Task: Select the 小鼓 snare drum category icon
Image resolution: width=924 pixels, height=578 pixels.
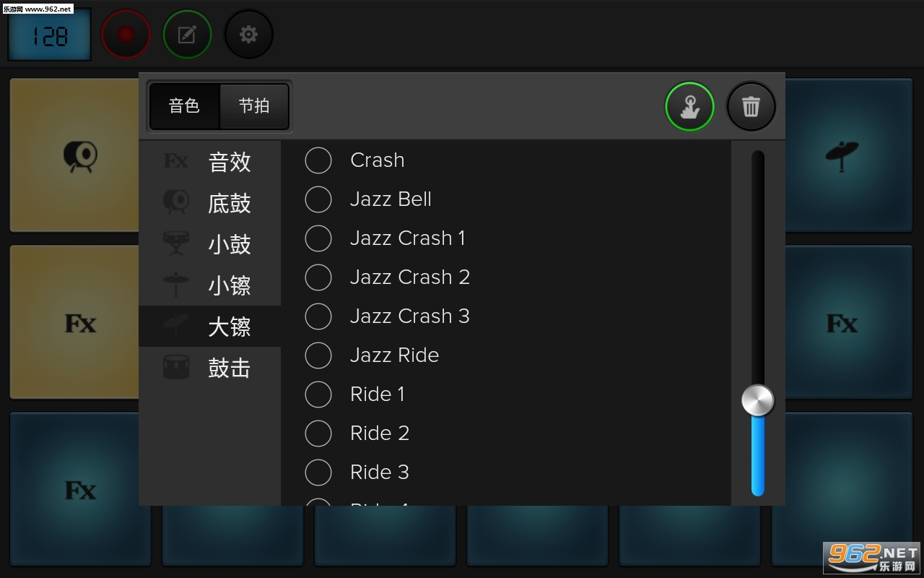Action: click(x=209, y=244)
